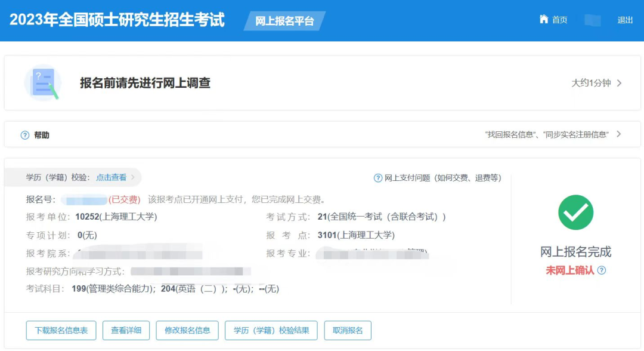Viewport: 644px width, 351px height.
Task: Expand the chevron after 点击查看
Action: pos(132,177)
